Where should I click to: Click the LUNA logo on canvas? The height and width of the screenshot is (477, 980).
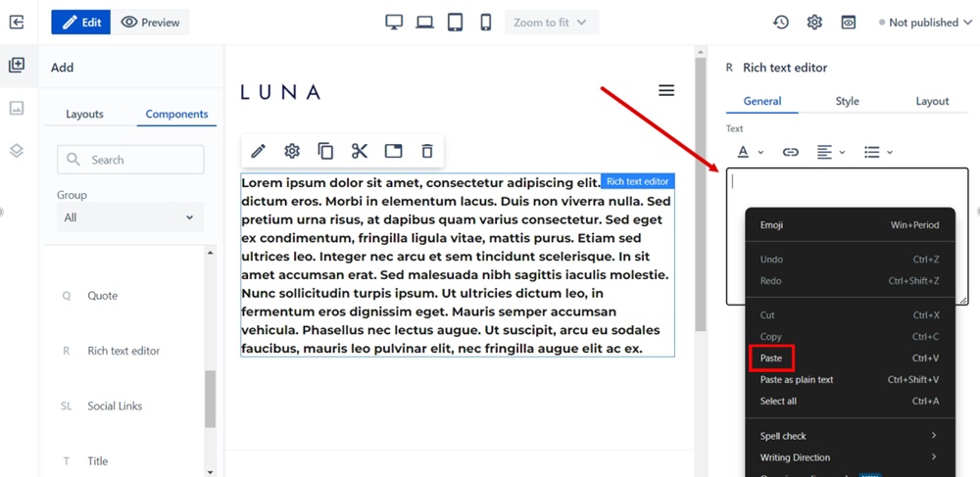pyautogui.click(x=280, y=92)
